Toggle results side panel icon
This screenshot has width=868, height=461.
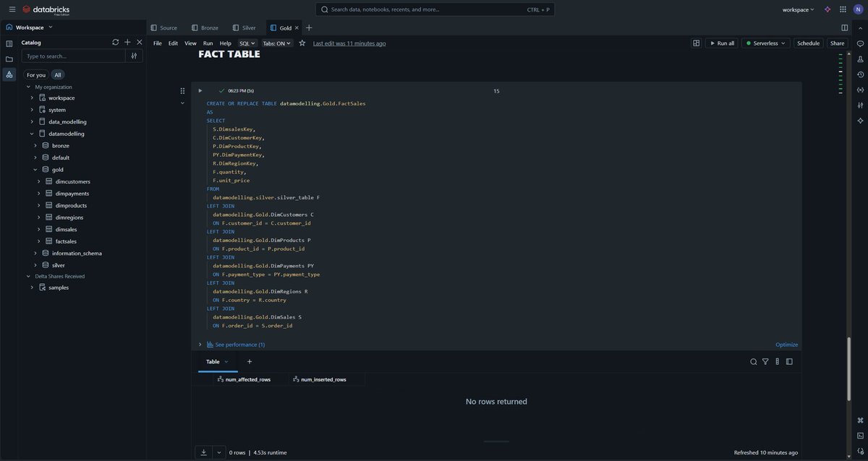pos(789,362)
